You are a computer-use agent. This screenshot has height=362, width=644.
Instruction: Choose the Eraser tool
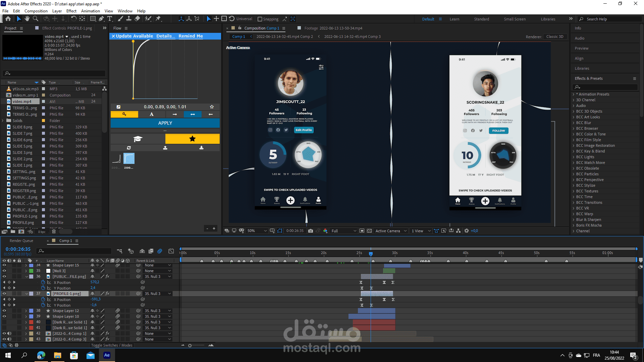tap(137, 19)
